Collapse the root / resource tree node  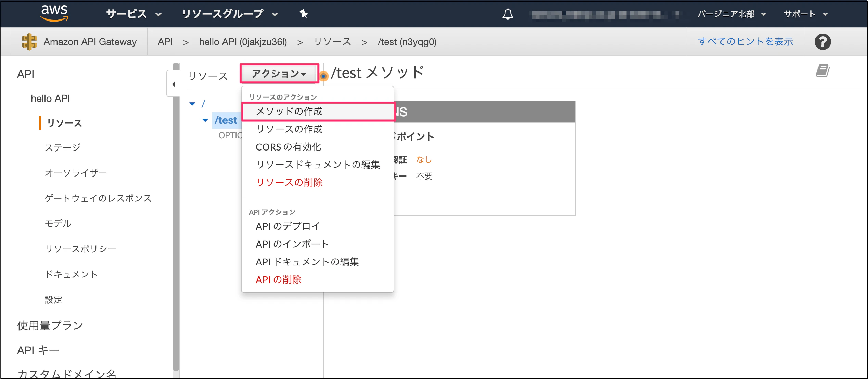[x=192, y=104]
